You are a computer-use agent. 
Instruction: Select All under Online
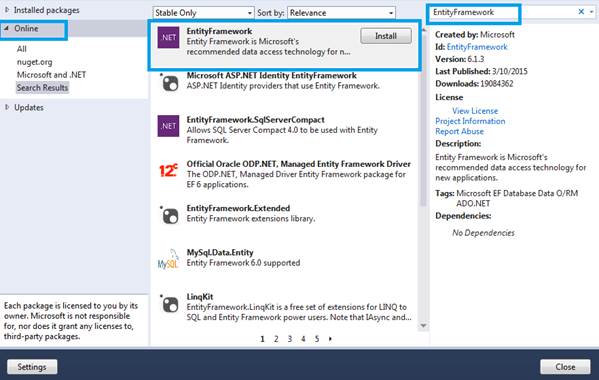pos(22,49)
